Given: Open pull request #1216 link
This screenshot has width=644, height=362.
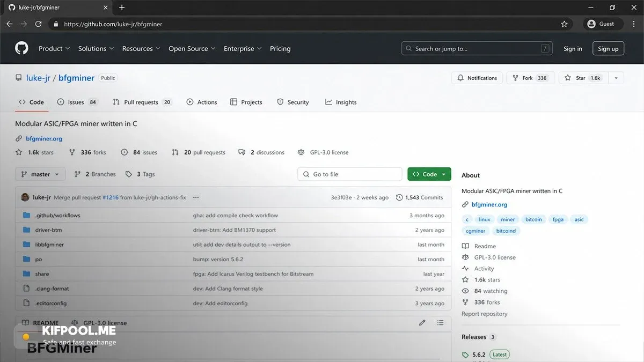Looking at the screenshot, I should click(x=110, y=197).
